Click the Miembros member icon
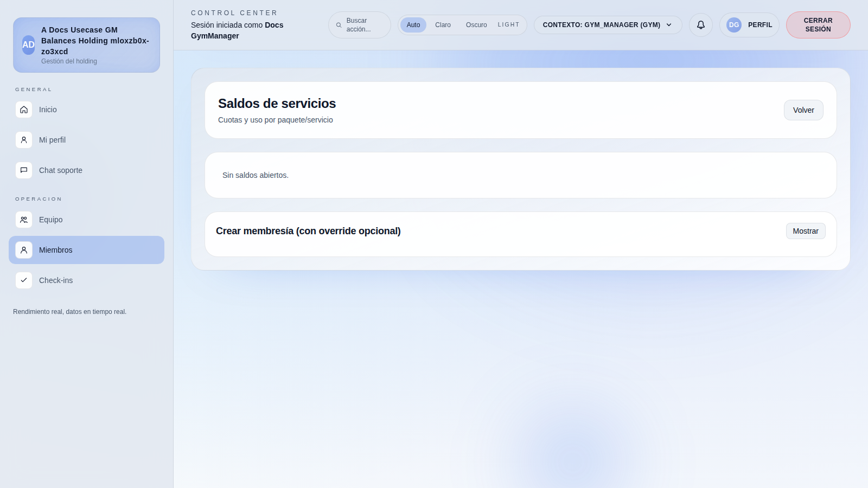Viewport: 868px width, 488px height. (24, 250)
